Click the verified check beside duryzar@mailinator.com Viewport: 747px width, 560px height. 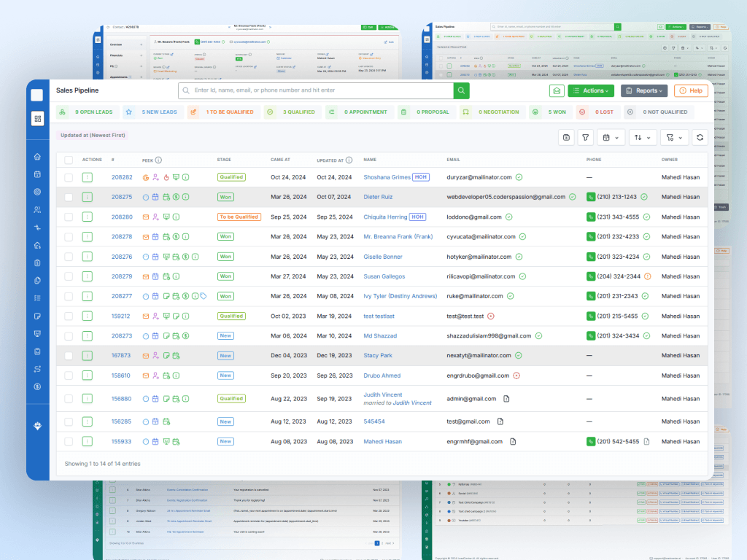click(x=519, y=177)
